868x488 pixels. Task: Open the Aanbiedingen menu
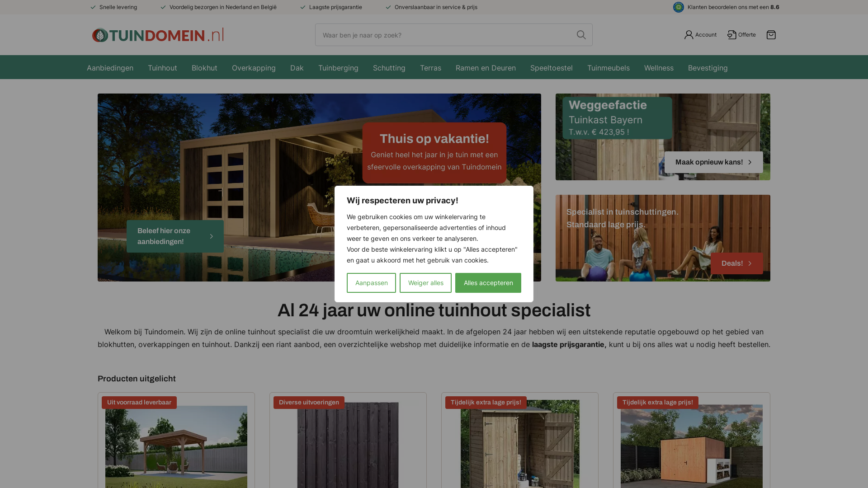pyautogui.click(x=110, y=68)
